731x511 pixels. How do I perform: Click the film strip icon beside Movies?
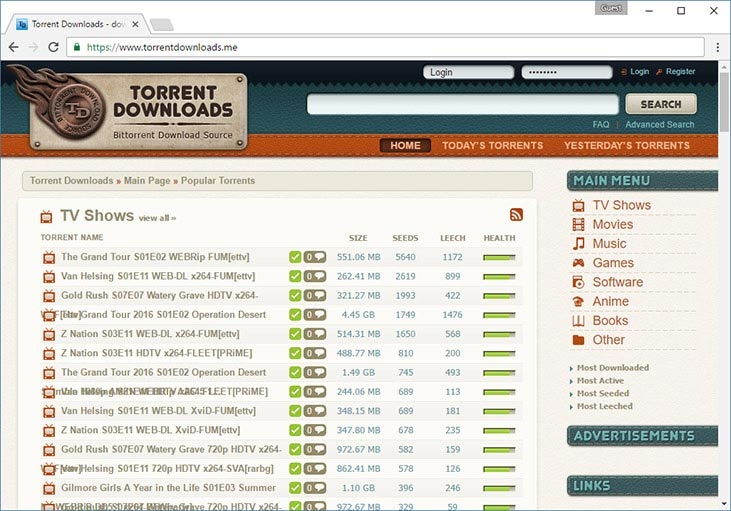pyautogui.click(x=579, y=224)
